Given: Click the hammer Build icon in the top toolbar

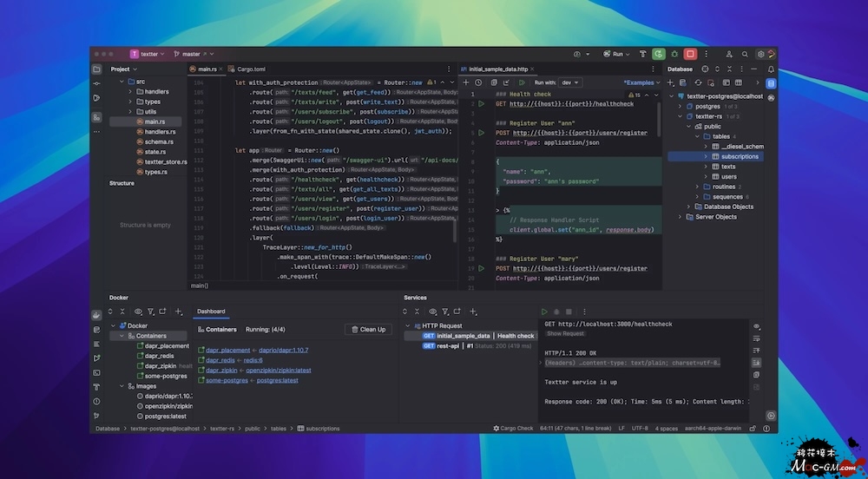Looking at the screenshot, I should point(643,54).
